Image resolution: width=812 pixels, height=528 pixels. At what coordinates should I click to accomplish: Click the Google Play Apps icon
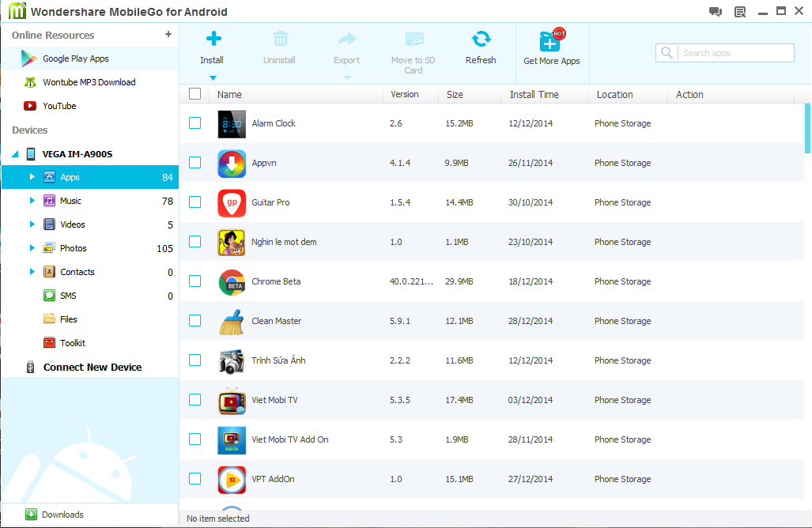(28, 58)
